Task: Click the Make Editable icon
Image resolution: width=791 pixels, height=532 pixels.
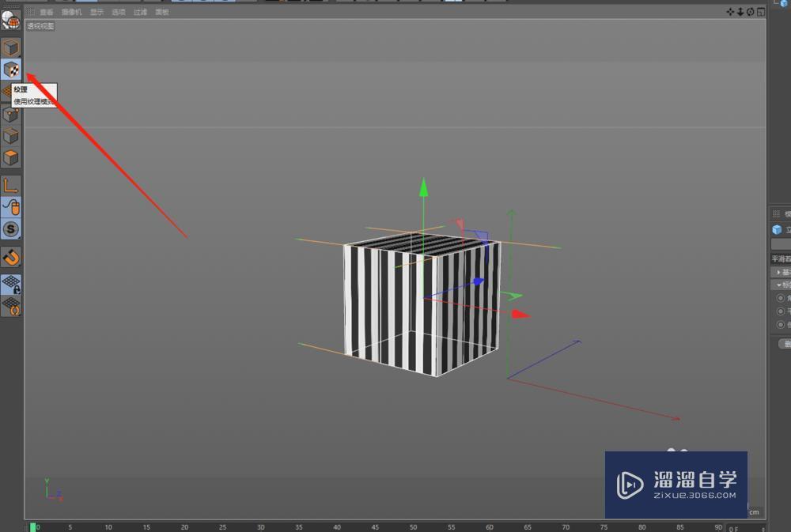Action: point(10,21)
